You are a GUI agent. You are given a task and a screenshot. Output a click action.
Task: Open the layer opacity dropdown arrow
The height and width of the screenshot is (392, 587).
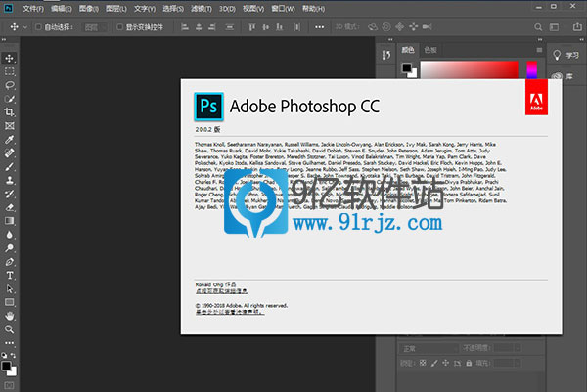coord(519,348)
